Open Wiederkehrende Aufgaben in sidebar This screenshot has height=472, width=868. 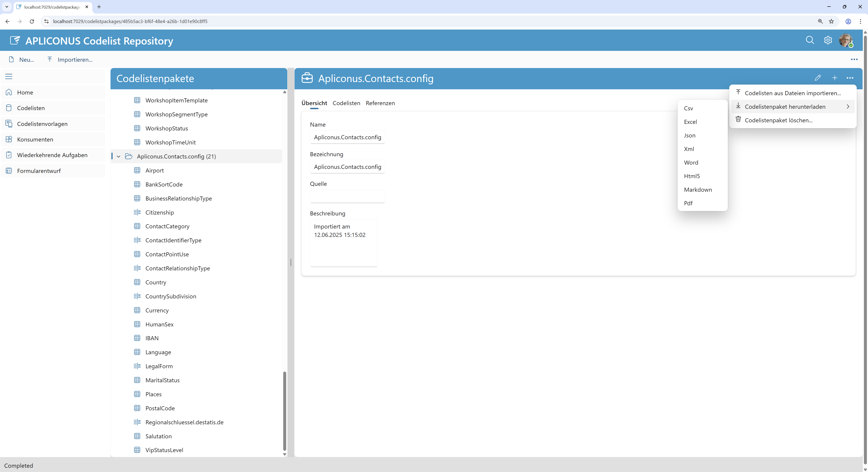[53, 155]
